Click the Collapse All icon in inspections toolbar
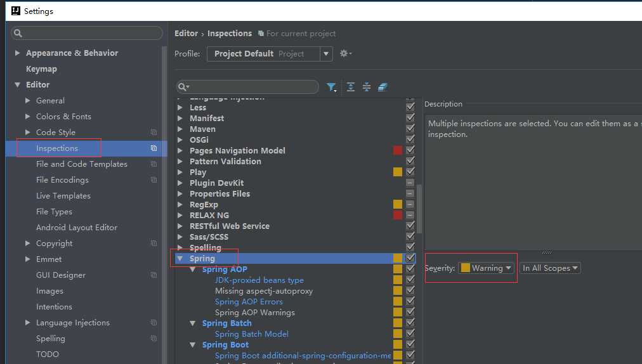The height and width of the screenshot is (364, 642). click(367, 87)
